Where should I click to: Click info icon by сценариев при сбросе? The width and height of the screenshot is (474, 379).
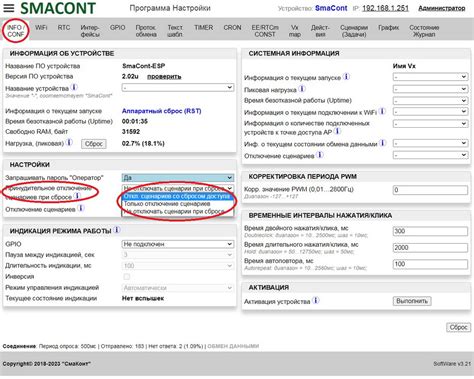click(x=77, y=196)
